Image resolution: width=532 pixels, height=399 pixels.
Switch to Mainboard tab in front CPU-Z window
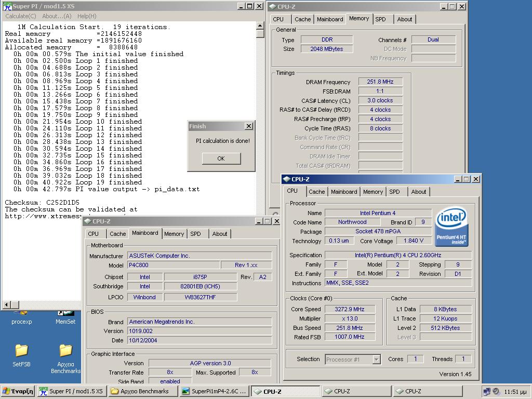344,192
